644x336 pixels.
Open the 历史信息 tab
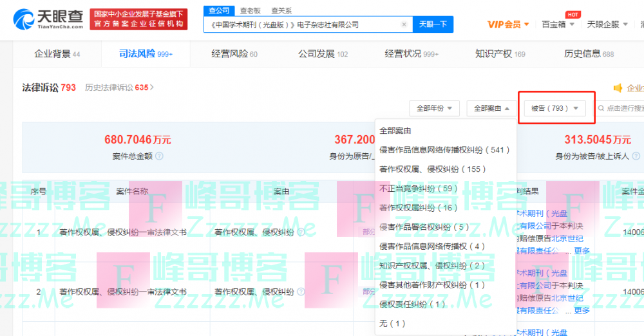click(x=589, y=54)
